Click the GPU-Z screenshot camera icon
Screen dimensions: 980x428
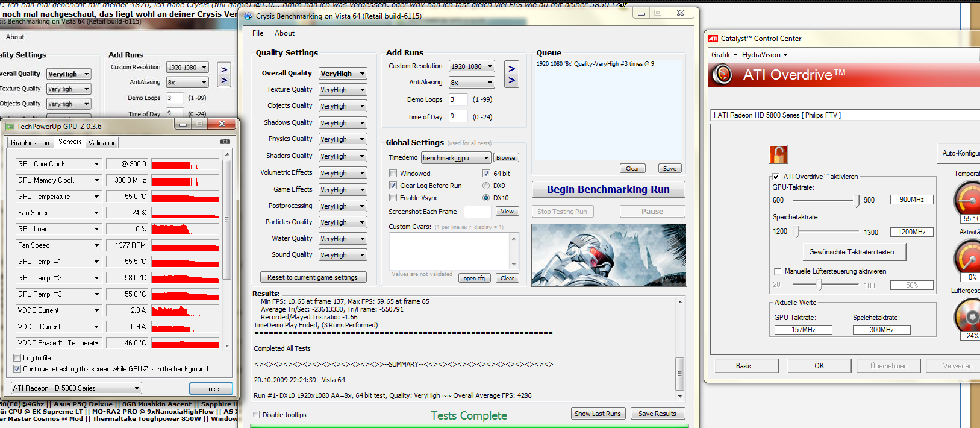pos(225,142)
